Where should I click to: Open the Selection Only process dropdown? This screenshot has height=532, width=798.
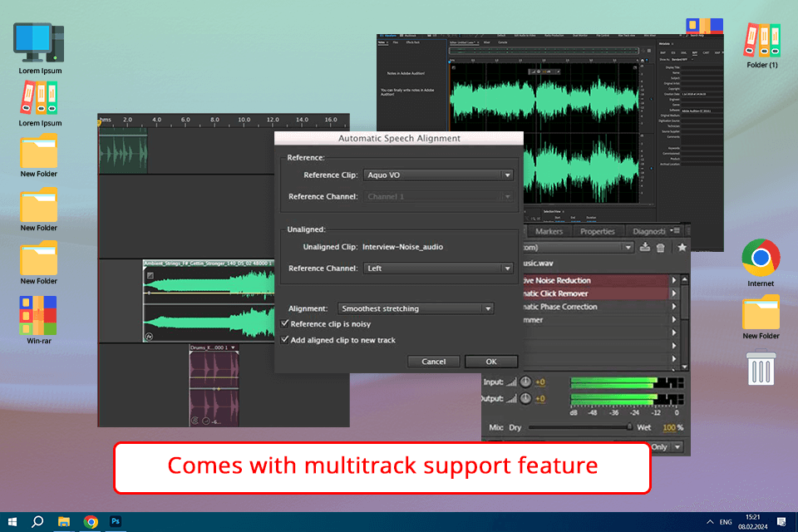click(666, 447)
